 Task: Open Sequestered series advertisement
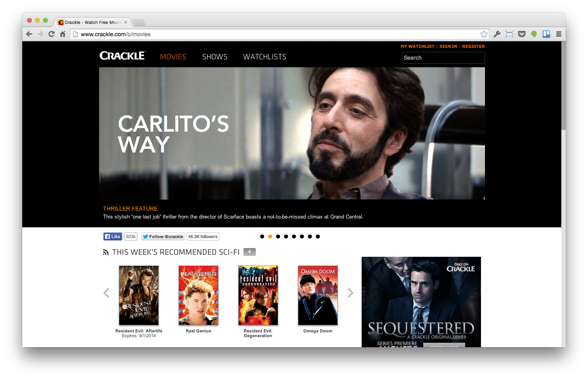click(x=421, y=302)
